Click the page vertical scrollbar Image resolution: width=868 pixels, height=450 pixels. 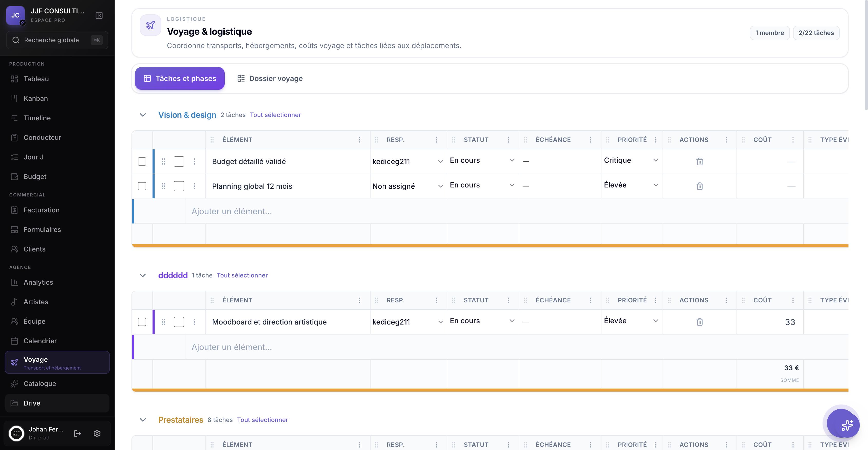(x=866, y=54)
